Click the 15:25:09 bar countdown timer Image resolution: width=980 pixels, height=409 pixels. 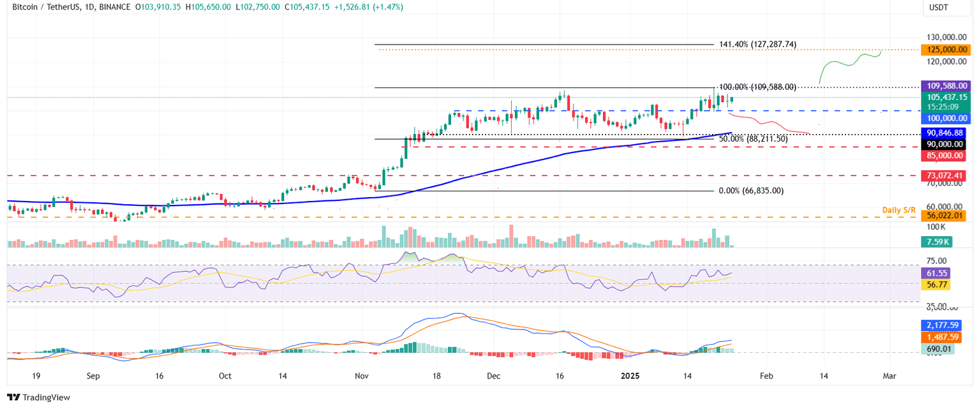pyautogui.click(x=944, y=107)
